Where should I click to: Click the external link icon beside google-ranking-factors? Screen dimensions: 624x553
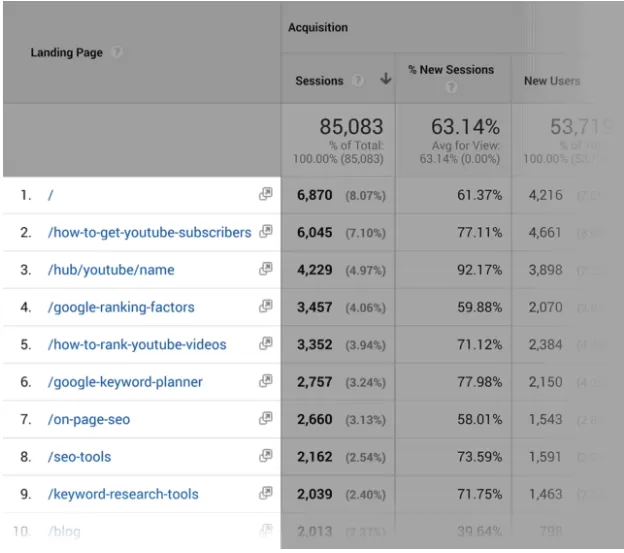pyautogui.click(x=265, y=306)
